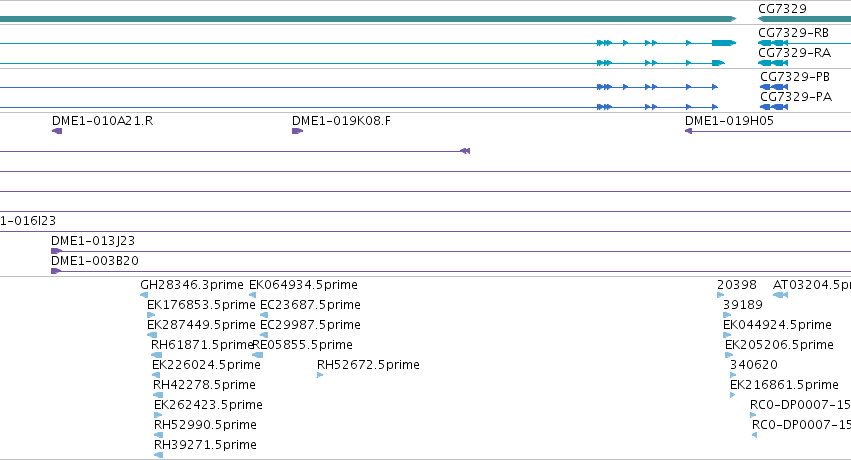
Task: Click the DME1-019H05 arrow start
Action: [x=688, y=131]
